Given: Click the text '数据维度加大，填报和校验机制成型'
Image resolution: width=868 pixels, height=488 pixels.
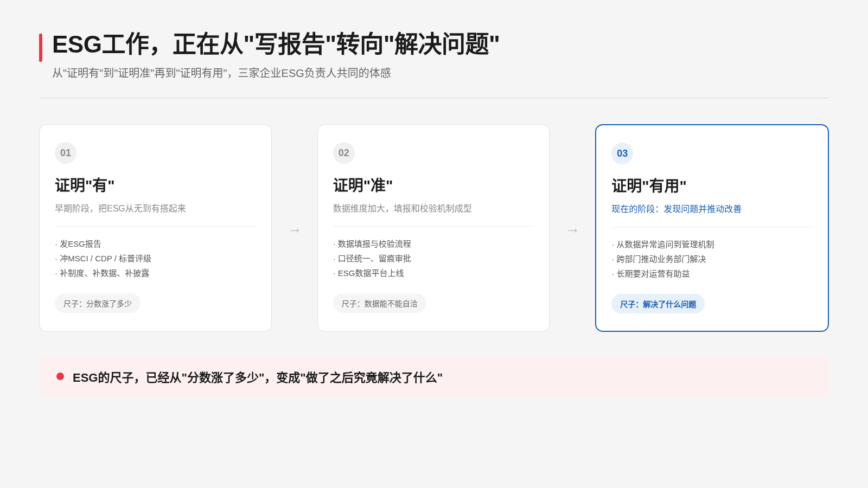Looking at the screenshot, I should pos(403,208).
